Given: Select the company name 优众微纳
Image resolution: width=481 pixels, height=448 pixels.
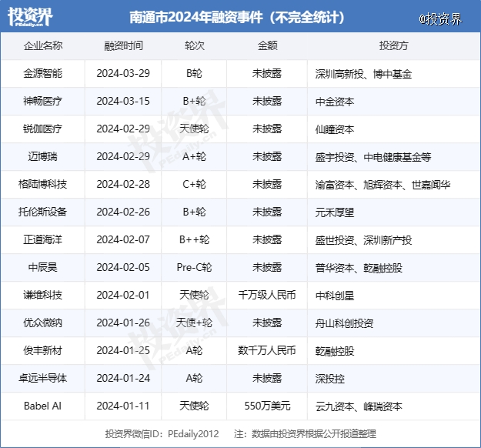Looking at the screenshot, I should coord(43,323).
